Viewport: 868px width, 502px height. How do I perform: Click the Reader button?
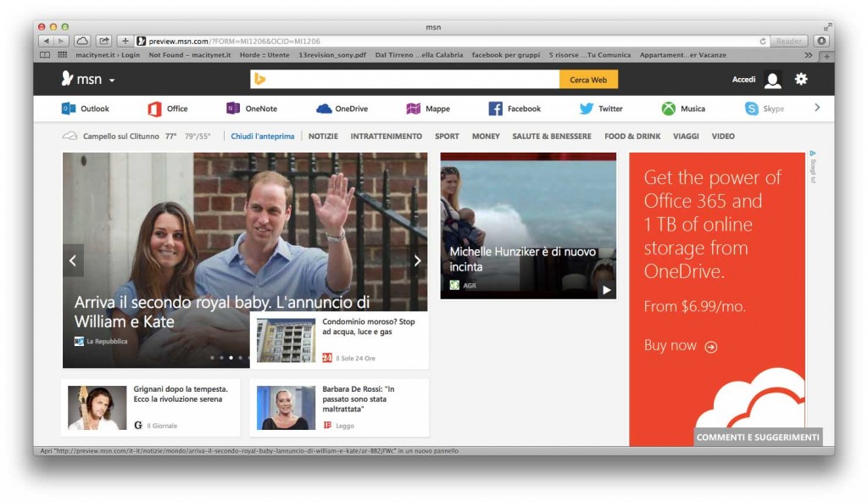point(789,41)
